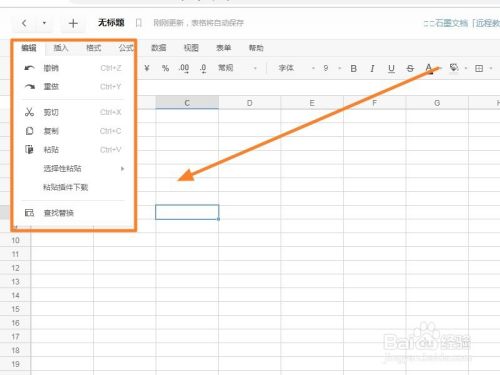Click the cell borders icon
Image resolution: width=500 pixels, height=375 pixels.
tap(479, 69)
